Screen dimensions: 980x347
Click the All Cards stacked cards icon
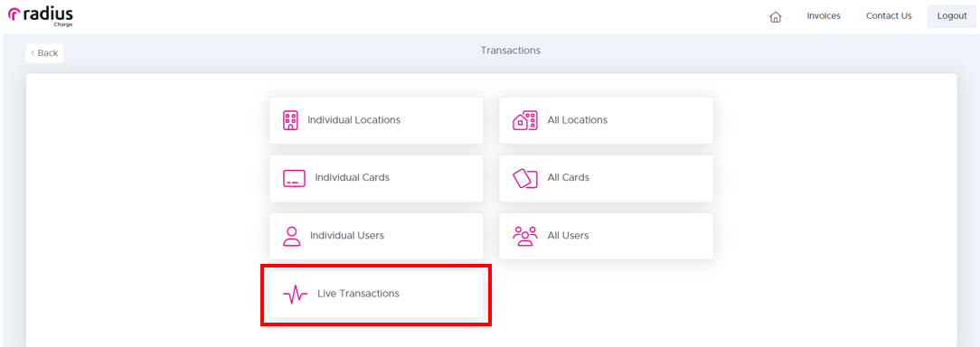point(525,178)
